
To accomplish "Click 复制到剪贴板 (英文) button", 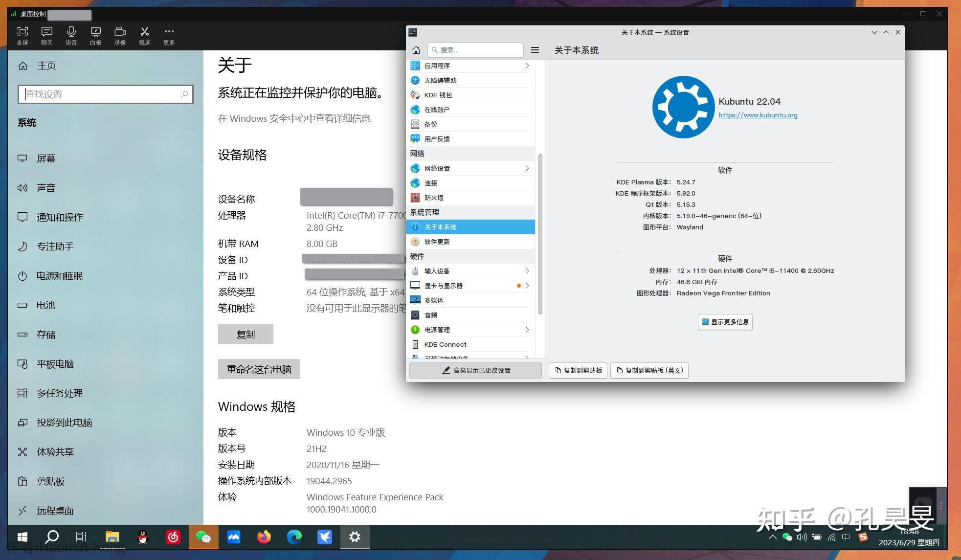I will (649, 370).
